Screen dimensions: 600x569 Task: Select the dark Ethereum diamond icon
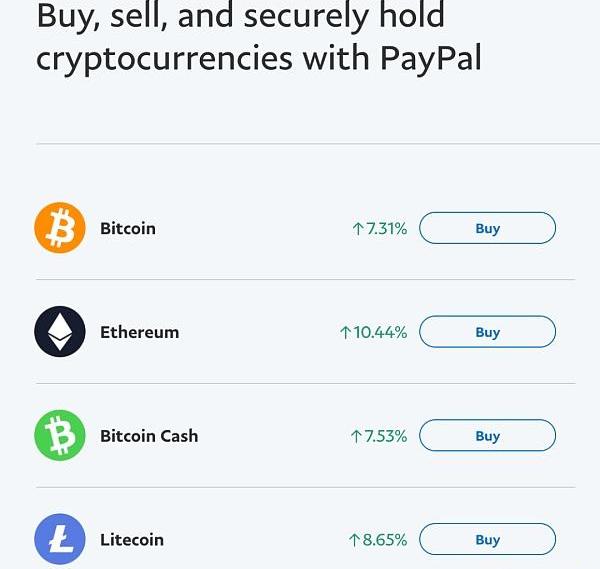click(x=60, y=332)
